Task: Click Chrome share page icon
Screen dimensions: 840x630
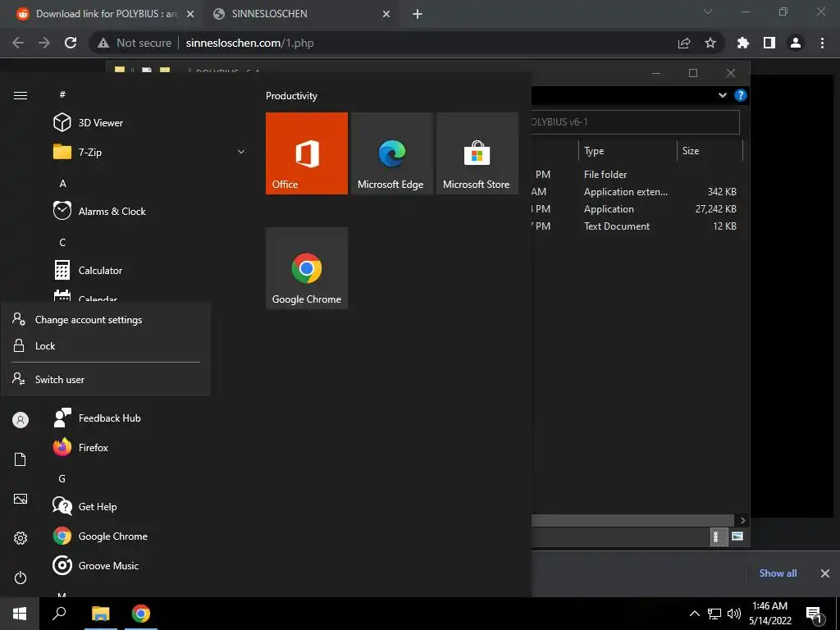Action: (684, 43)
